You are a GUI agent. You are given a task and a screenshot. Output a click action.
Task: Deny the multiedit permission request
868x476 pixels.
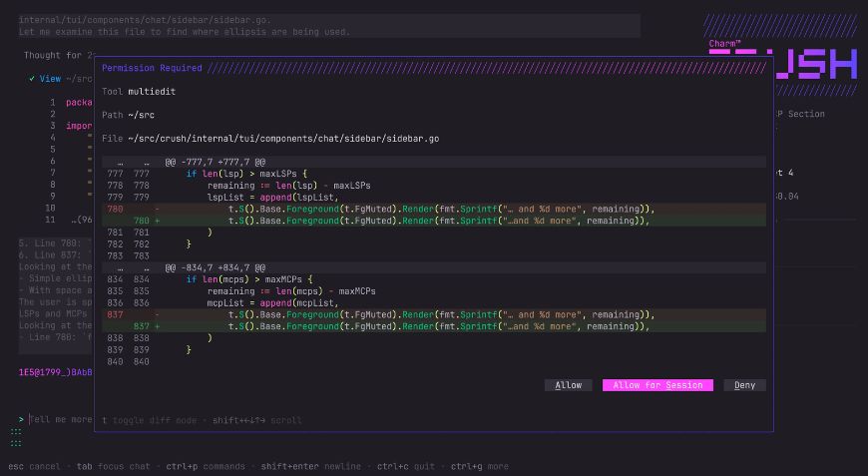point(744,385)
